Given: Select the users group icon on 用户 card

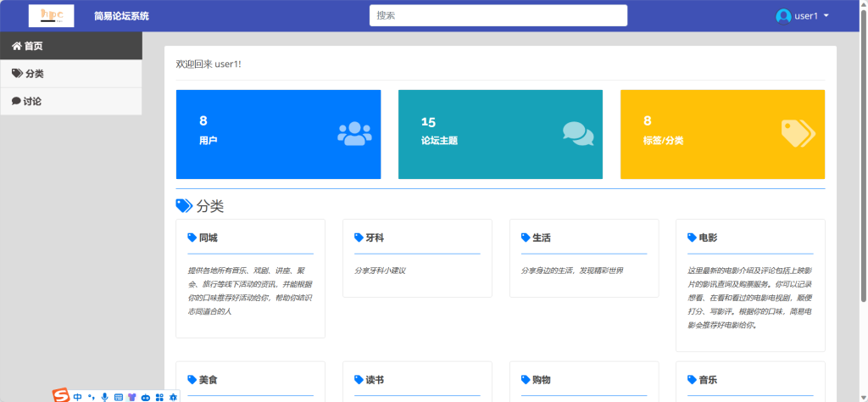Looking at the screenshot, I should (x=354, y=133).
